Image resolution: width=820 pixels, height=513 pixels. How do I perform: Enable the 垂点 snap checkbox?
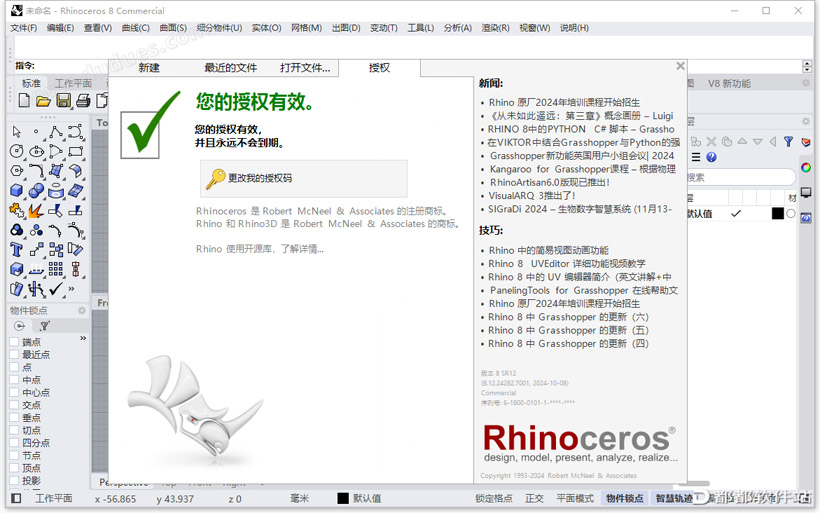[x=14, y=417]
